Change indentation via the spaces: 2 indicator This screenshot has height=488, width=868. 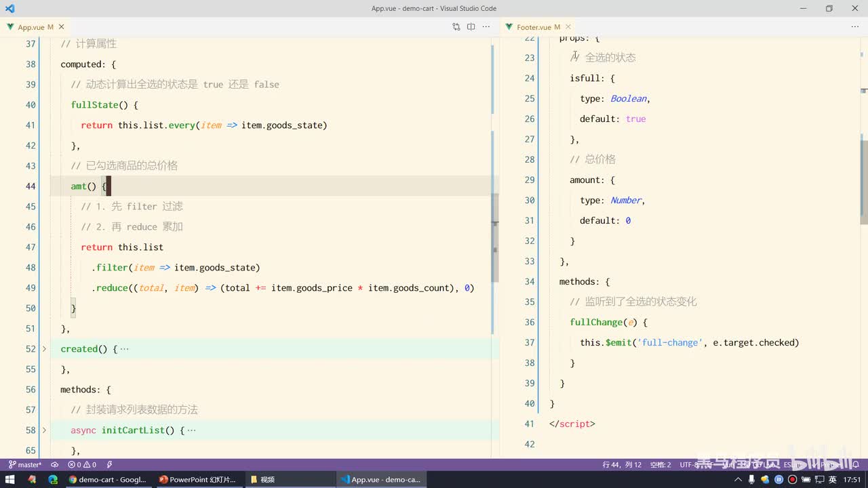pos(660,465)
